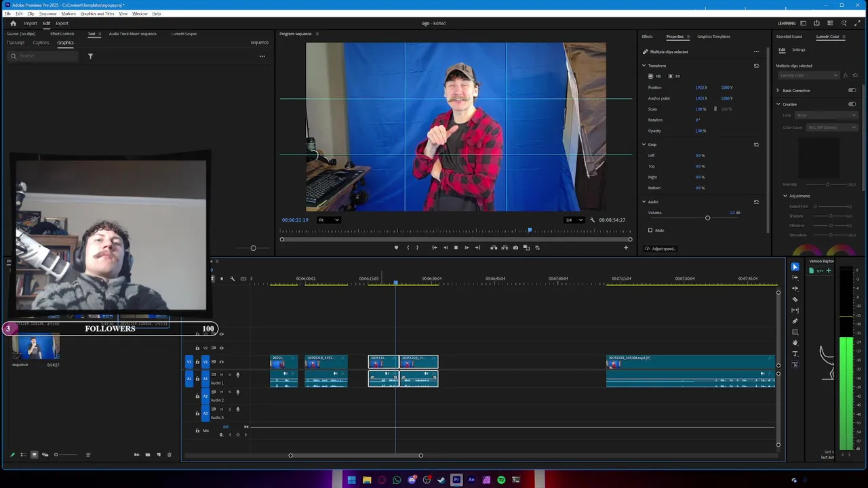868x488 pixels.
Task: Open After Effects from the Windows taskbar
Action: 471,480
